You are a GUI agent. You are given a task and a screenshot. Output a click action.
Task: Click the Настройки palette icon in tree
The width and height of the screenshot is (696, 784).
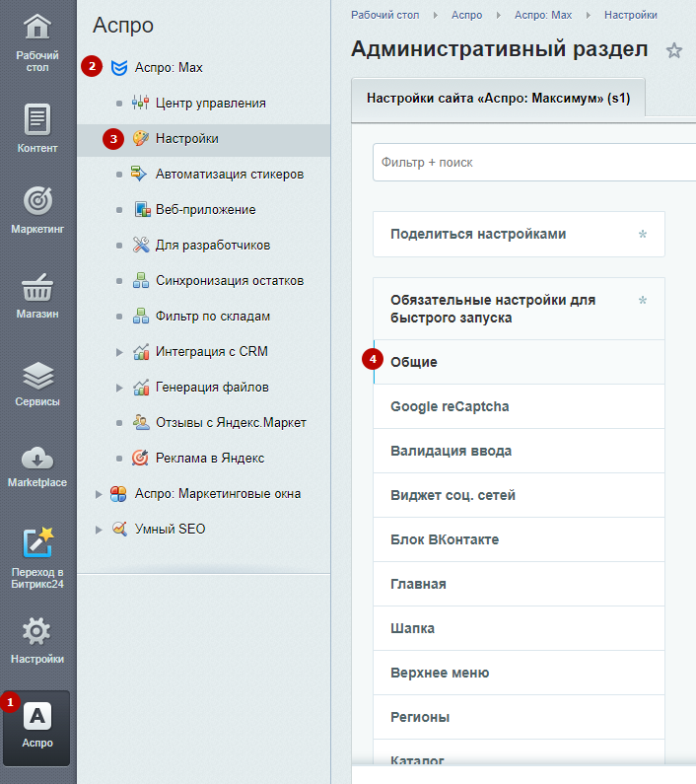pos(141,138)
